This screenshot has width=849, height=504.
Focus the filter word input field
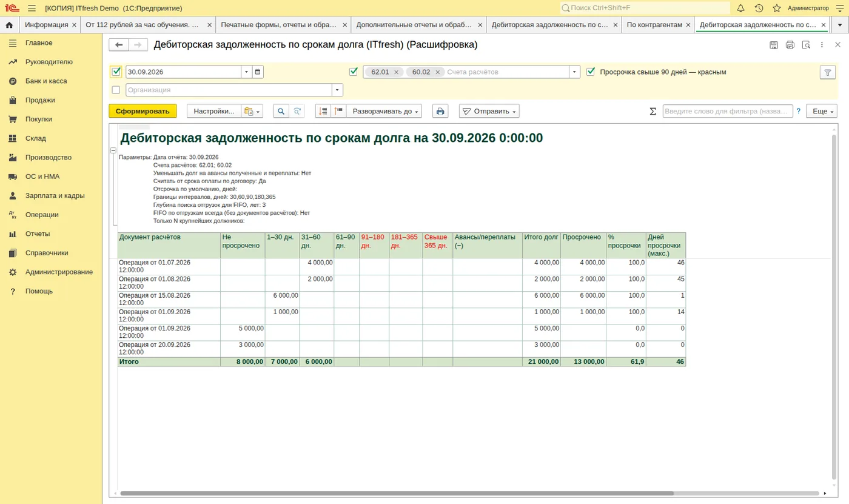pos(728,111)
